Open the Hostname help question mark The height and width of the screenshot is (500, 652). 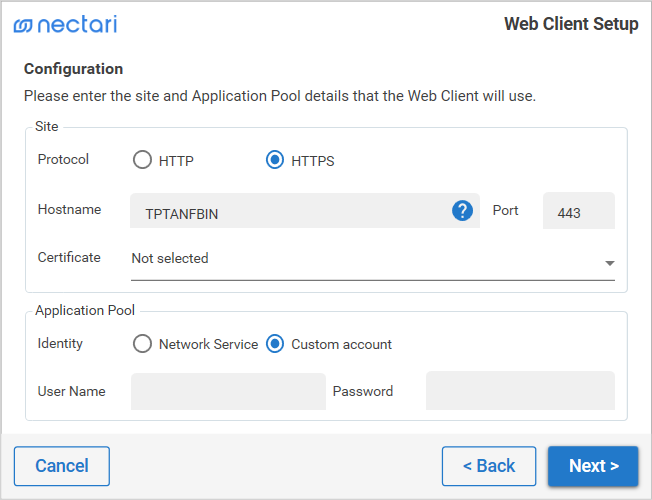pos(462,210)
